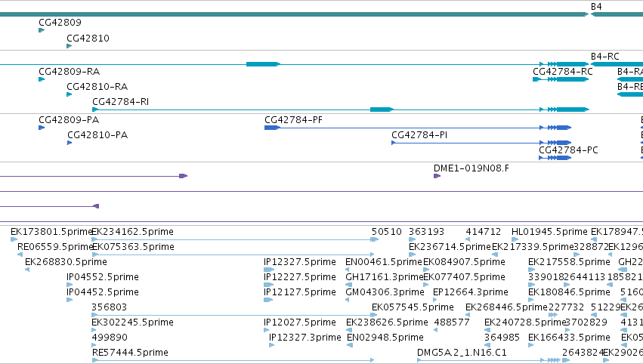Click EST label EN02948.5prime
643x364 pixels.
pyautogui.click(x=385, y=338)
